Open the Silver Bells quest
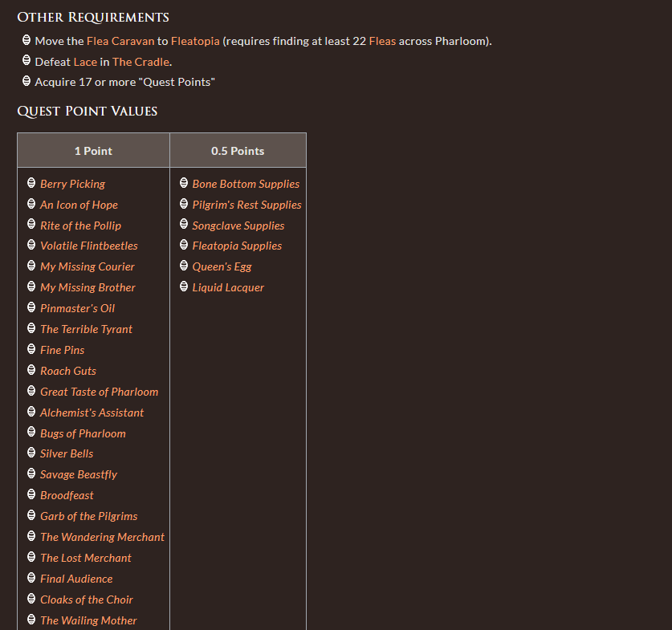This screenshot has width=672, height=630. 67,453
